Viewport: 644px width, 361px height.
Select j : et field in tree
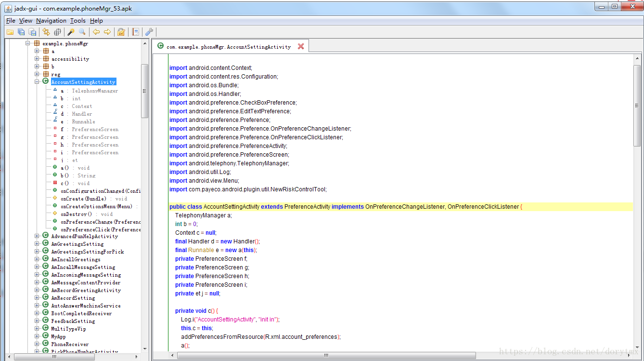pos(69,160)
